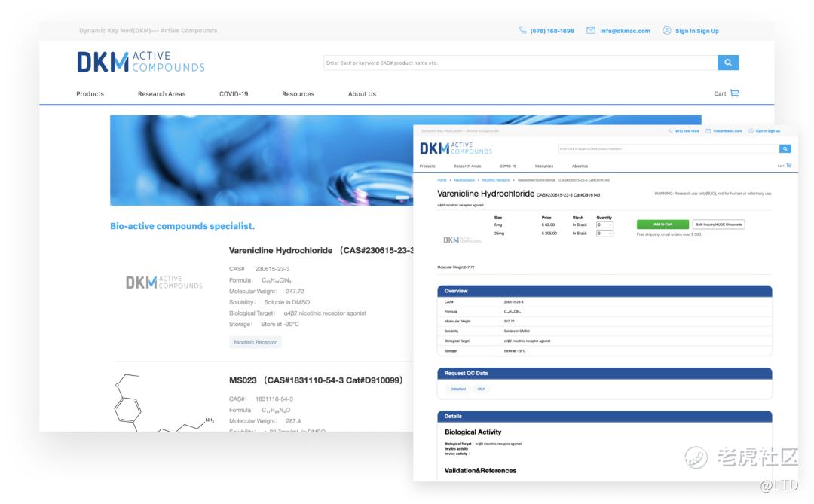Screen dimensions: 814x504
Task: Open the COVID-19 menu on the product page
Action: [x=508, y=166]
